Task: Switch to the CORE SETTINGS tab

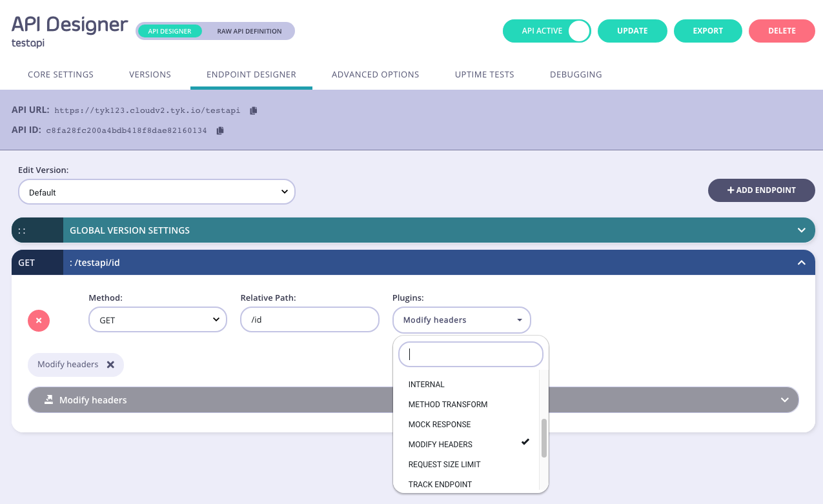Action: click(x=60, y=74)
